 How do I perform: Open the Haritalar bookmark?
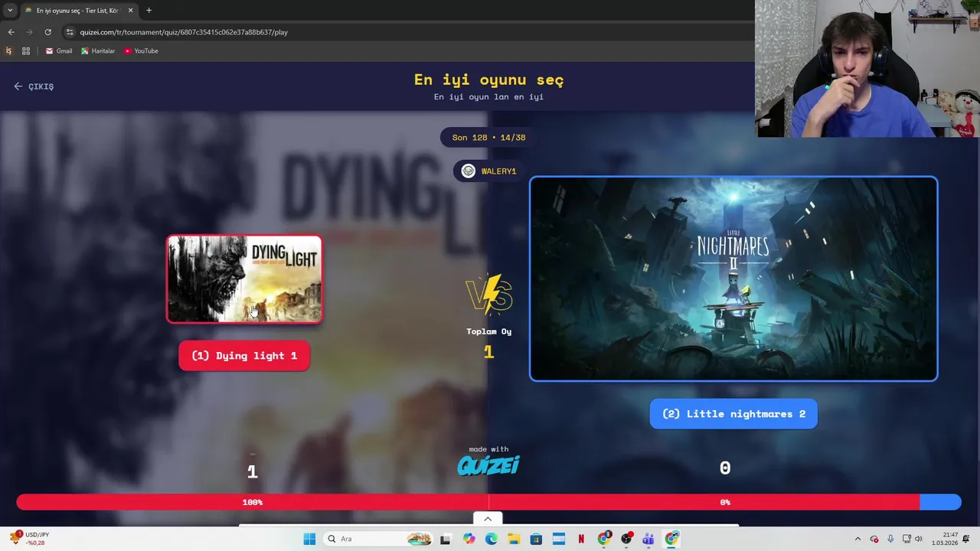(x=98, y=51)
